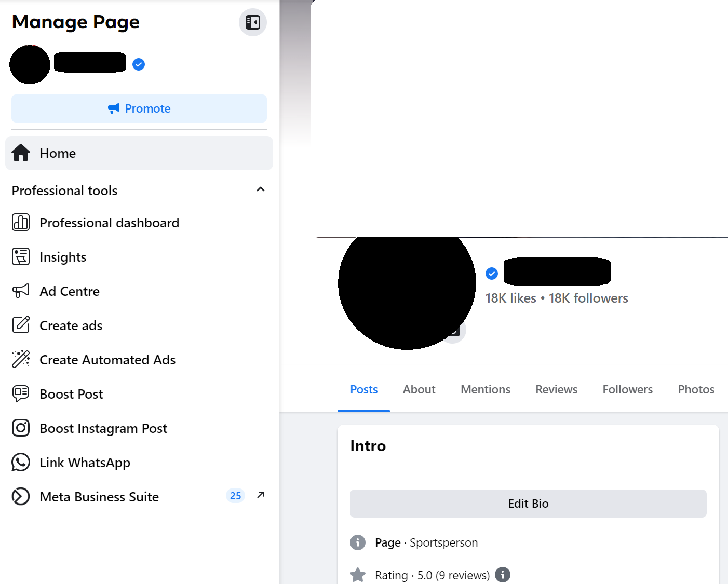Click the rating info icon

pyautogui.click(x=502, y=575)
